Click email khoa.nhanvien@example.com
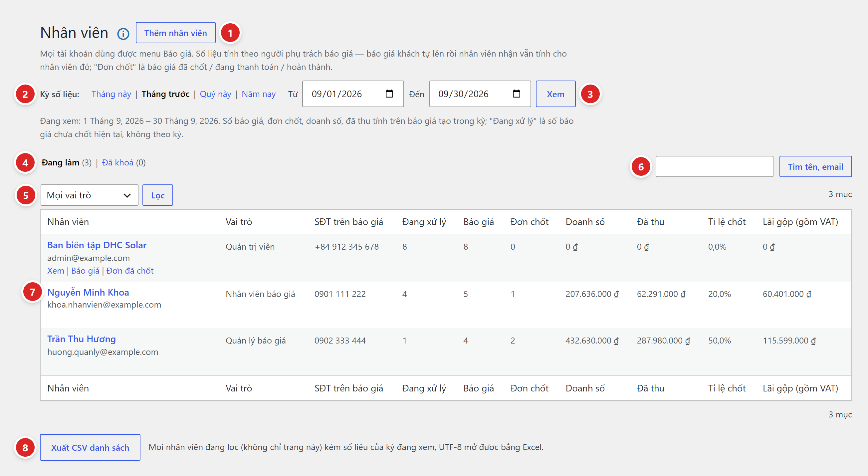Viewport: 868px width, 476px height. (x=104, y=305)
